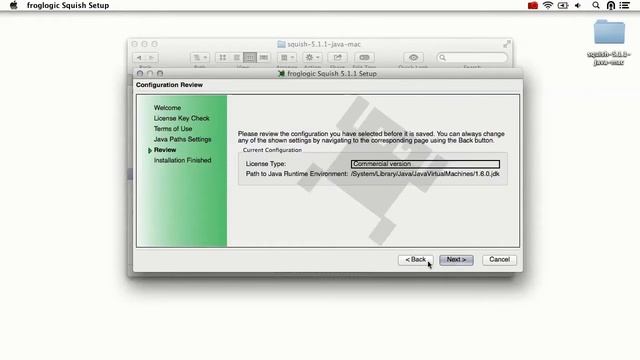Click the menu bar icon between Spotlight and Notification Center
This screenshot has height=360, width=640.
pyautogui.click(x=611, y=5)
